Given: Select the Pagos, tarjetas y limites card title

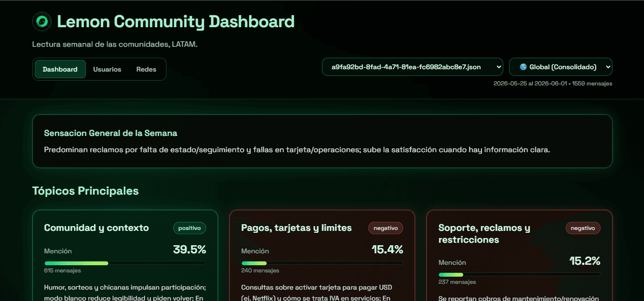Looking at the screenshot, I should pyautogui.click(x=297, y=228).
